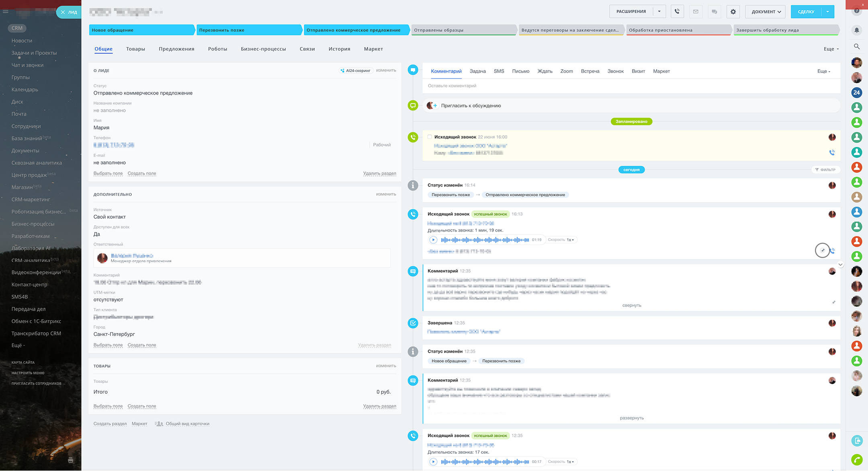Click the Фильтр button in timeline
The width and height of the screenshot is (868, 471).
(x=825, y=170)
